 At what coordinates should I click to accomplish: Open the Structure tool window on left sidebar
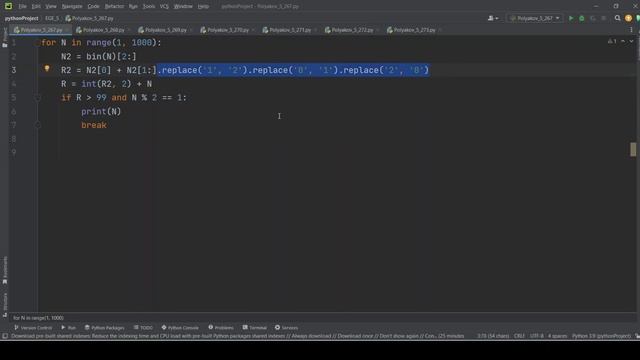[x=4, y=304]
